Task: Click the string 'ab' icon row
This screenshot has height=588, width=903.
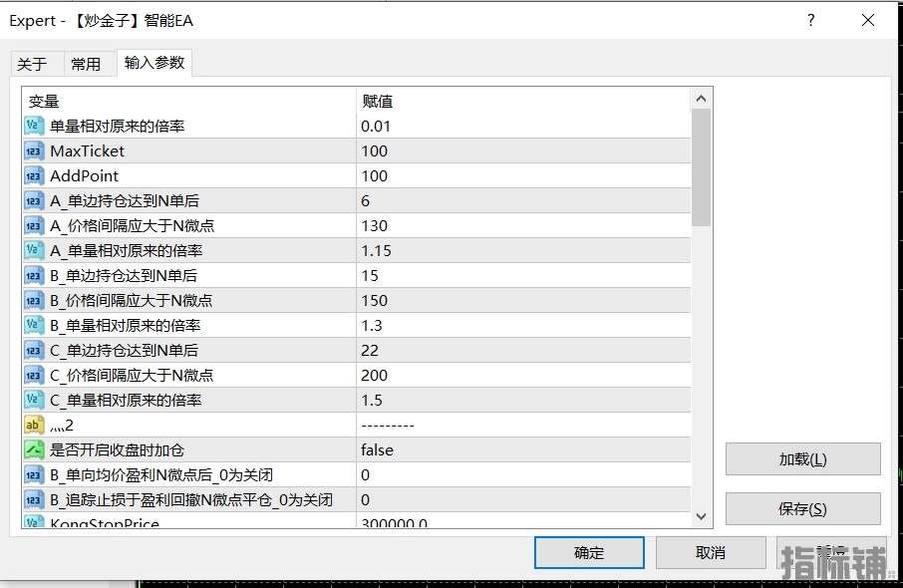Action: pyautogui.click(x=34, y=425)
